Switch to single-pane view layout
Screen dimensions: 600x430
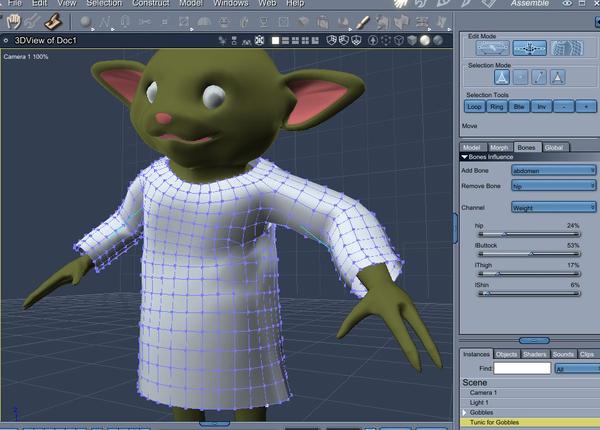click(x=276, y=41)
